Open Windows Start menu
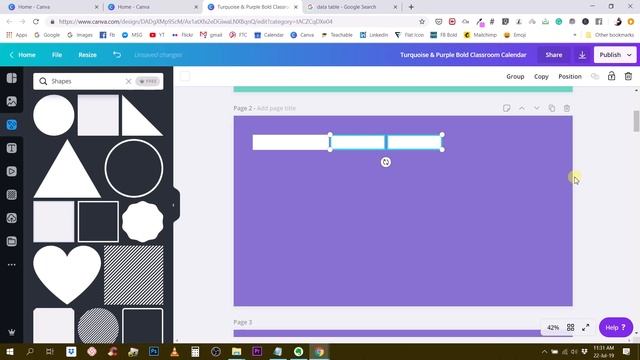 [10, 351]
